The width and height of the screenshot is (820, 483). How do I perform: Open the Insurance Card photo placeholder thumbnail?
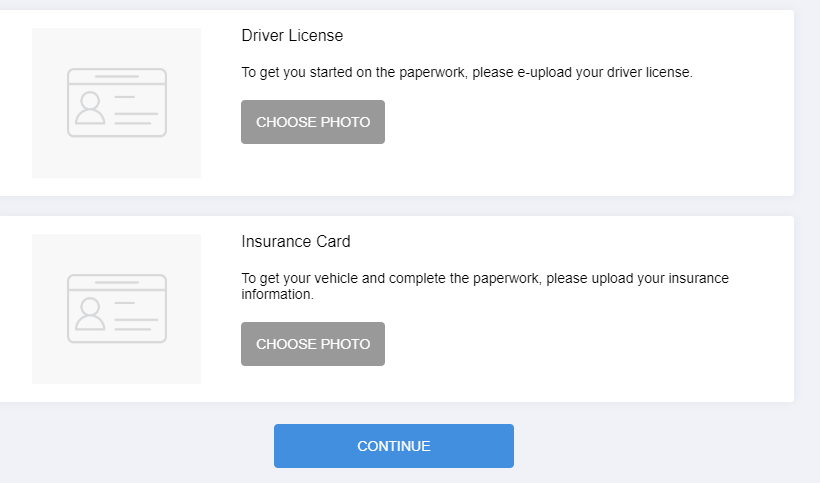pos(117,309)
